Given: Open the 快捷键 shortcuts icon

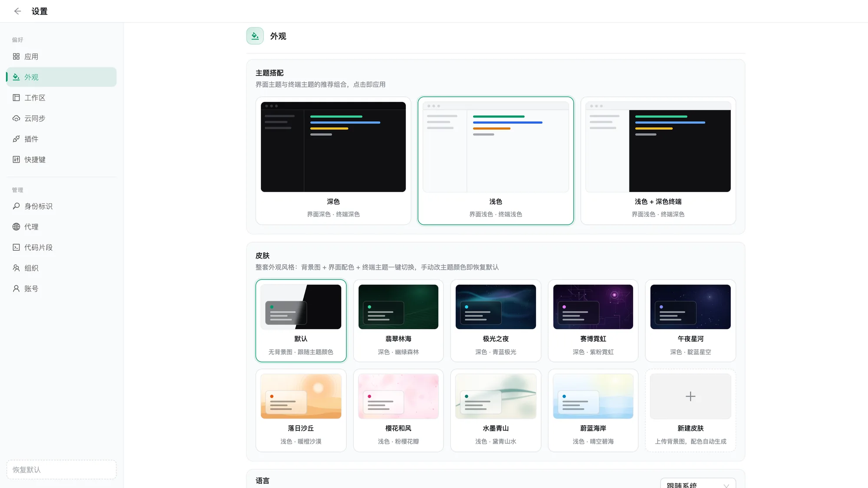Looking at the screenshot, I should (16, 160).
